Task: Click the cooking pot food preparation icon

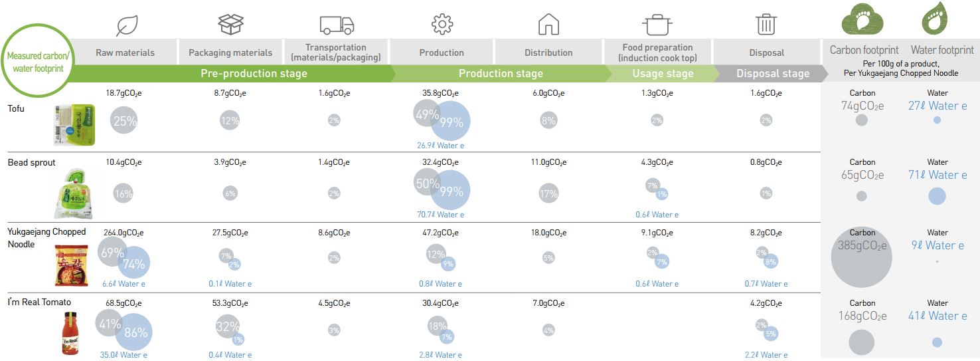Action: pyautogui.click(x=657, y=25)
